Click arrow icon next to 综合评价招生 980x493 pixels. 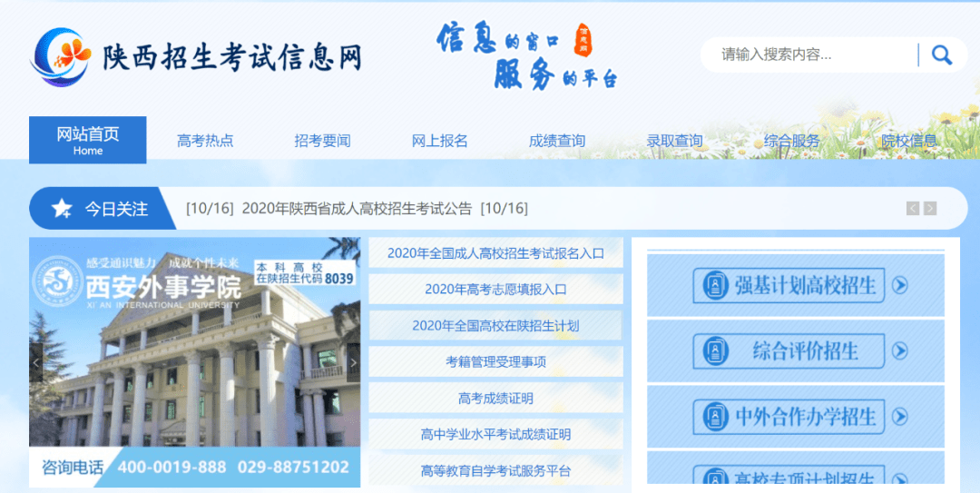coord(899,351)
